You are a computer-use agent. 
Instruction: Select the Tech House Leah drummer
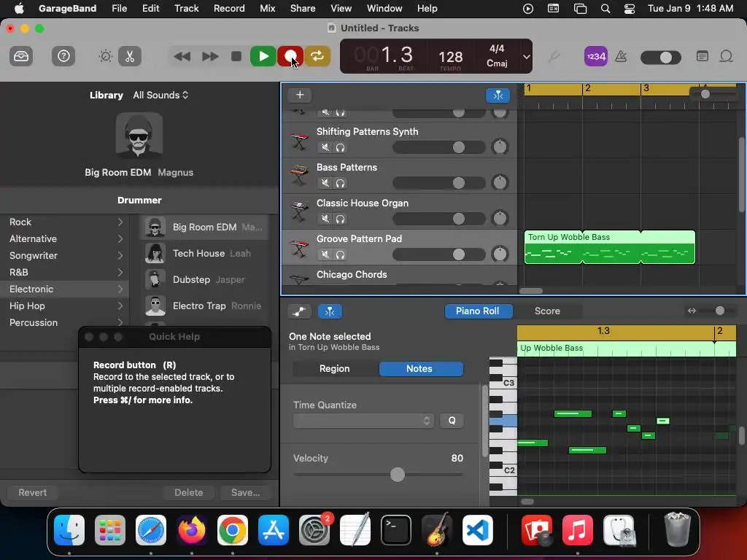[205, 253]
